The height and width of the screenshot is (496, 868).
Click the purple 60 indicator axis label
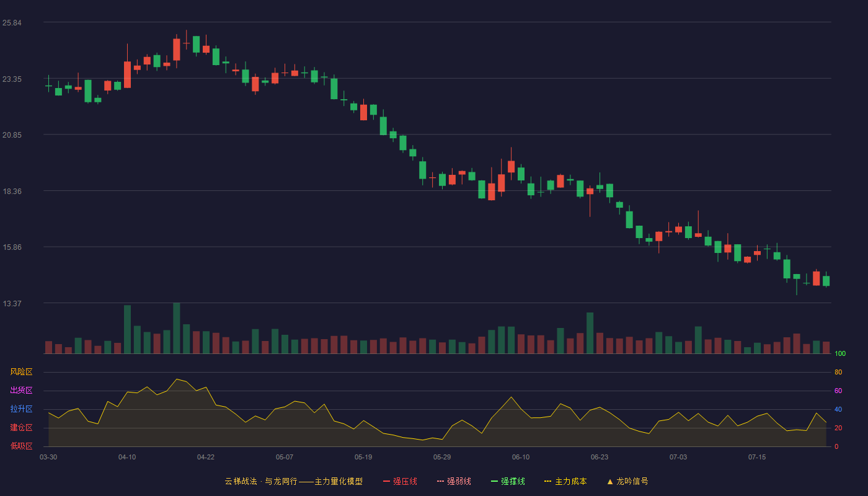(838, 391)
